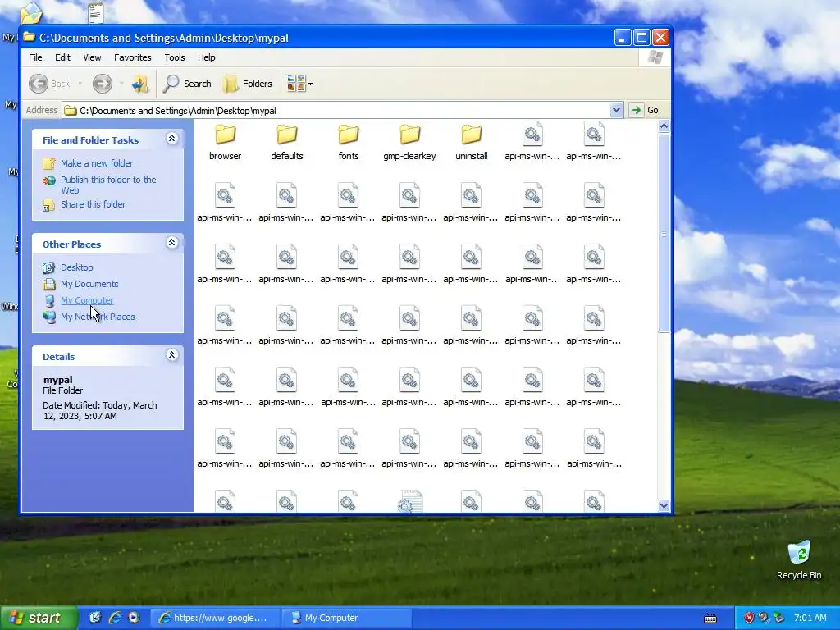Click the Explorer window title bar text
Screen dimensions: 840x630
click(x=163, y=38)
